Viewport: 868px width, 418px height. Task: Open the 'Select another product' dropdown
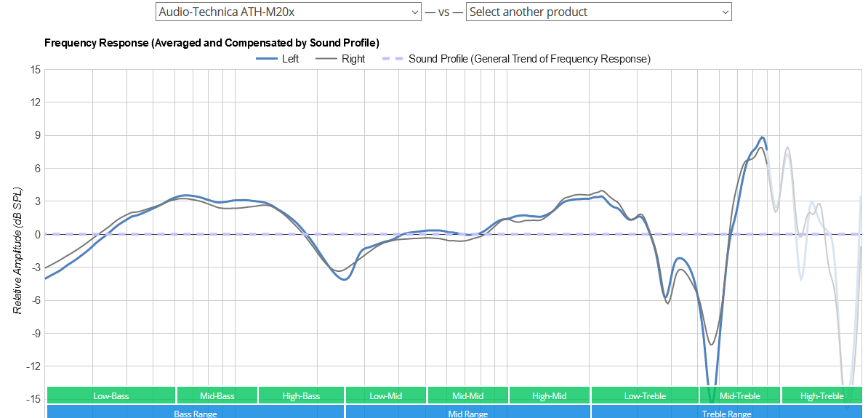click(x=599, y=12)
